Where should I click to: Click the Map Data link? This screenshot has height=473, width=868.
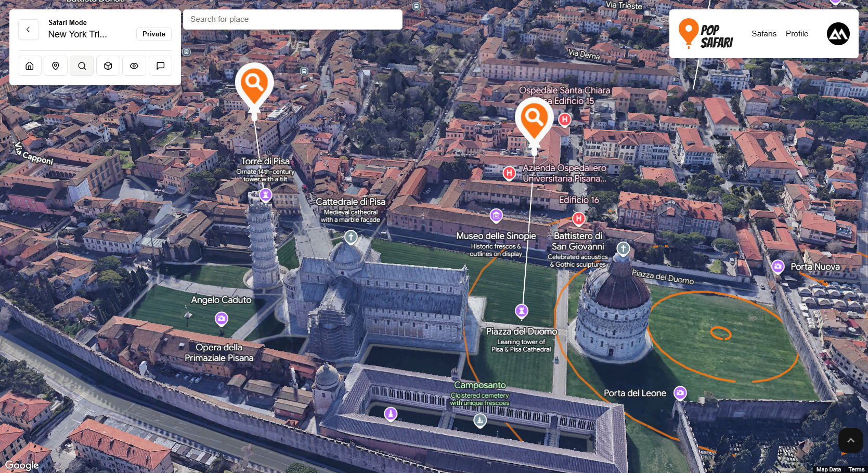(x=828, y=469)
